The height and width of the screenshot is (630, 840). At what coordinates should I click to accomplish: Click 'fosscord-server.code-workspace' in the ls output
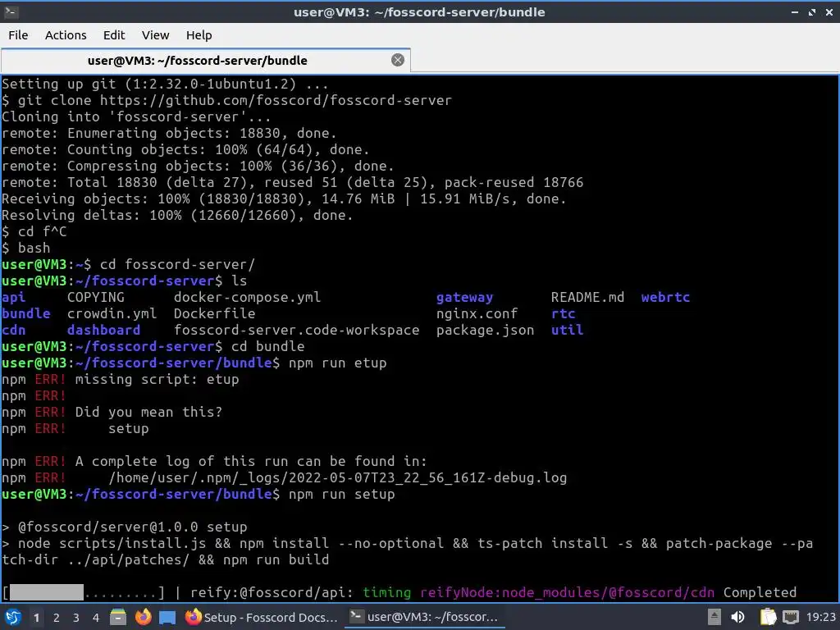(x=296, y=330)
